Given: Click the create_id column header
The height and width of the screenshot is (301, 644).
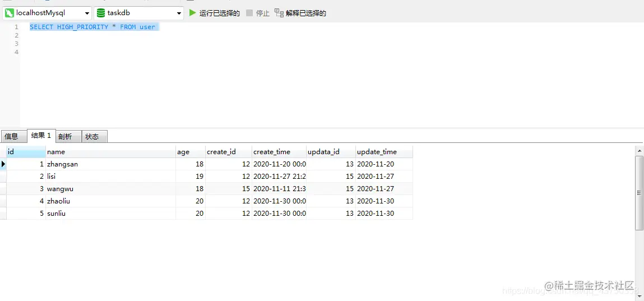Looking at the screenshot, I should (x=229, y=152).
